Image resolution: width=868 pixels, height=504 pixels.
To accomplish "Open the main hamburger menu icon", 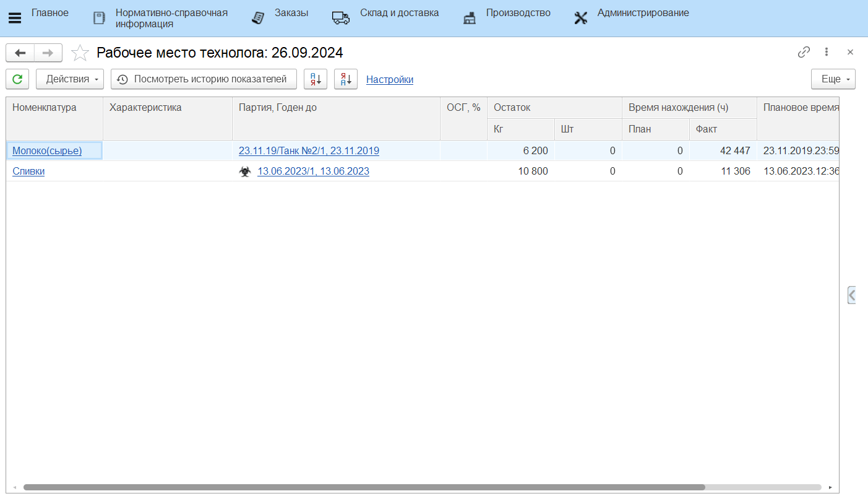I will pos(14,18).
